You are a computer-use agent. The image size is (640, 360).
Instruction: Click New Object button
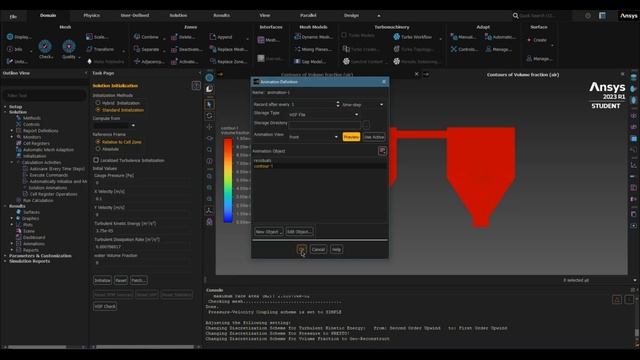(x=268, y=231)
